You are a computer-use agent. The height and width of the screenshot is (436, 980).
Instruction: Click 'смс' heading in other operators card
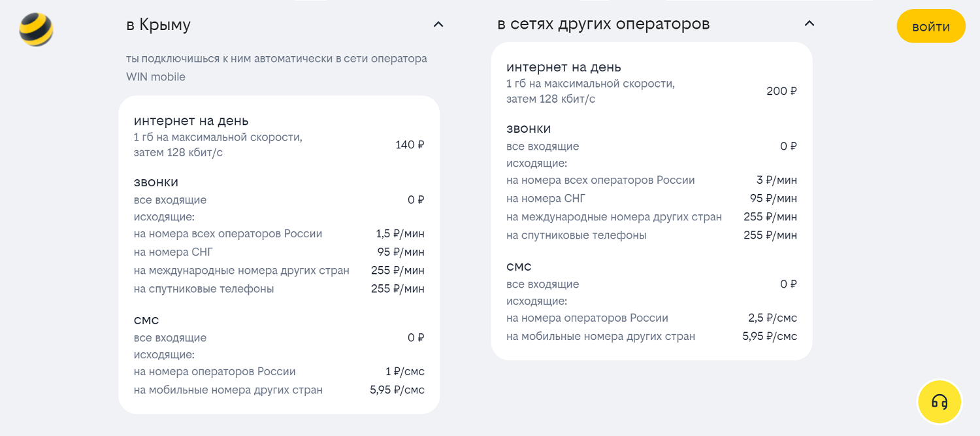pos(519,266)
